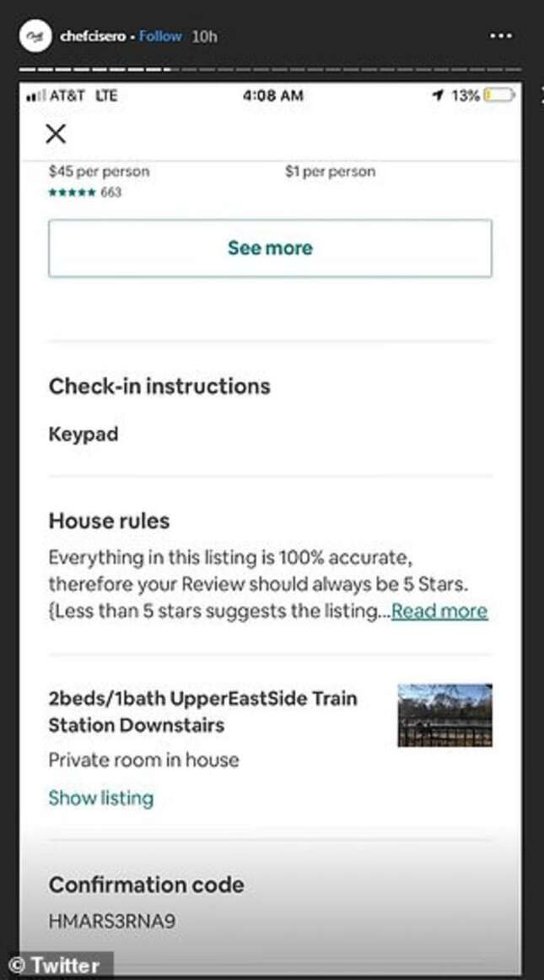Tap the chefcisero username

tap(94, 36)
